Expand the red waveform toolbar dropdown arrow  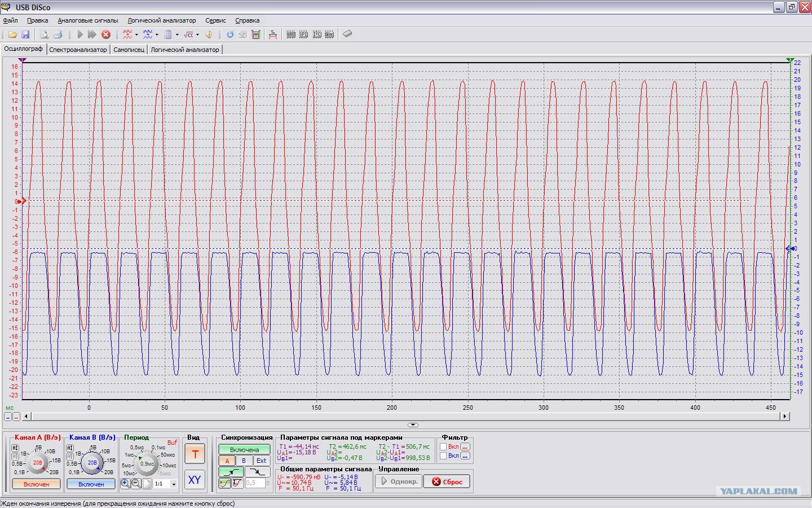136,34
